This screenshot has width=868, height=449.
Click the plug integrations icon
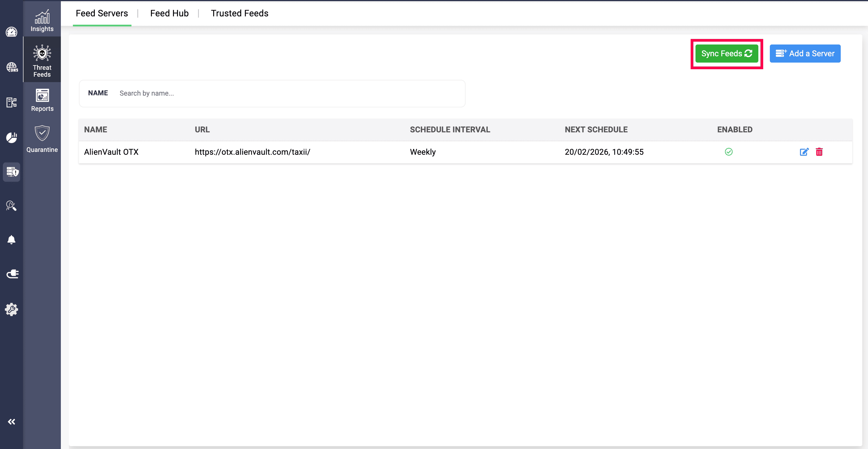12,274
